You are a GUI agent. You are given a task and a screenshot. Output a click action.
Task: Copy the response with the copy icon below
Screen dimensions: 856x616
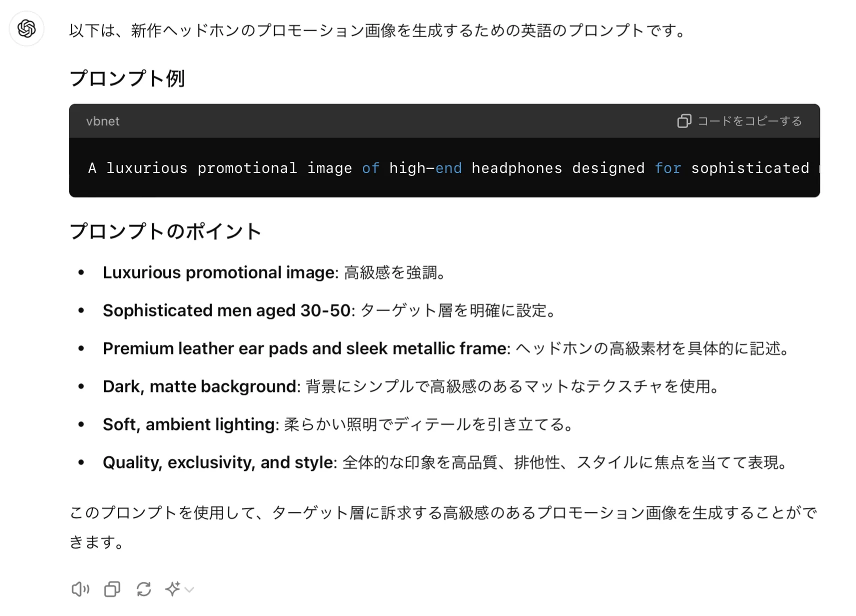(112, 589)
